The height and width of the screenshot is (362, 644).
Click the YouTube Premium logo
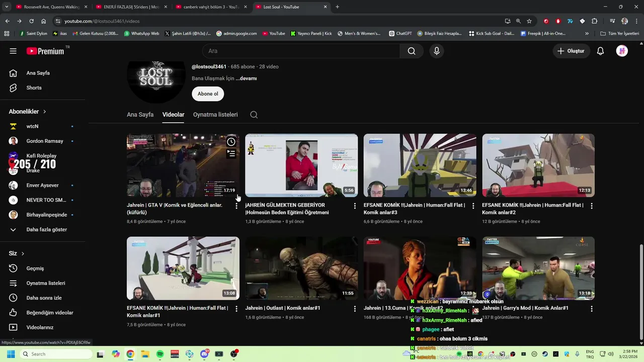tap(45, 51)
